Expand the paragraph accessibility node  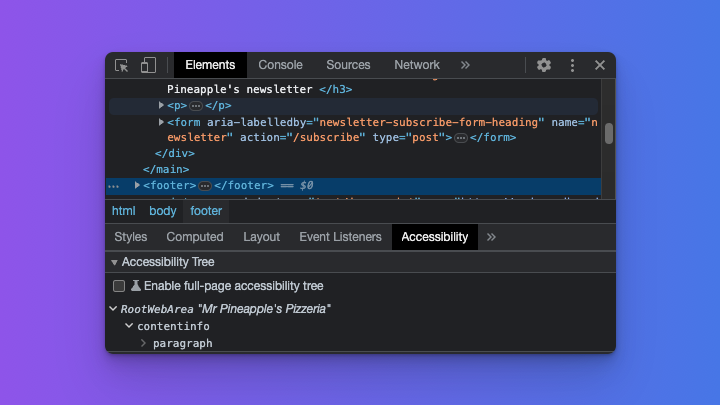143,343
